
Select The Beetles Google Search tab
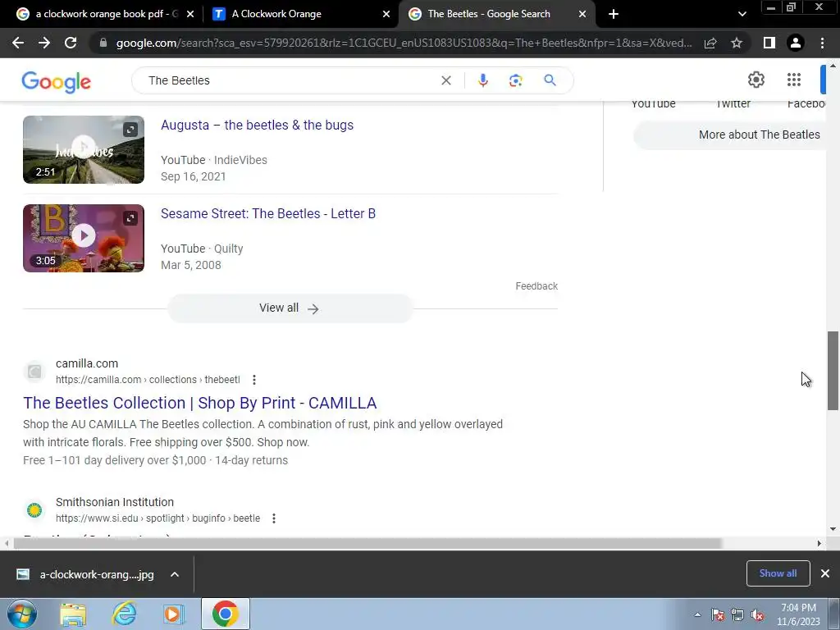pyautogui.click(x=497, y=14)
